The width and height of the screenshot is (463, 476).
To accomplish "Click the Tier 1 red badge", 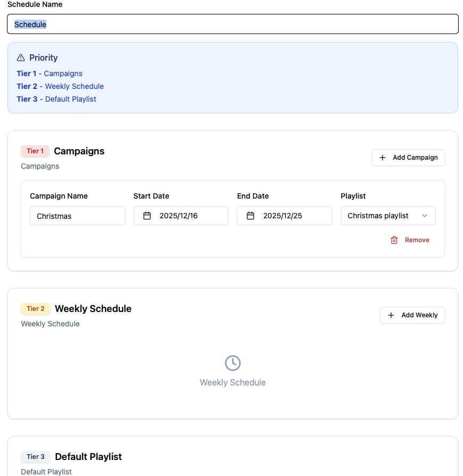I will 35,151.
